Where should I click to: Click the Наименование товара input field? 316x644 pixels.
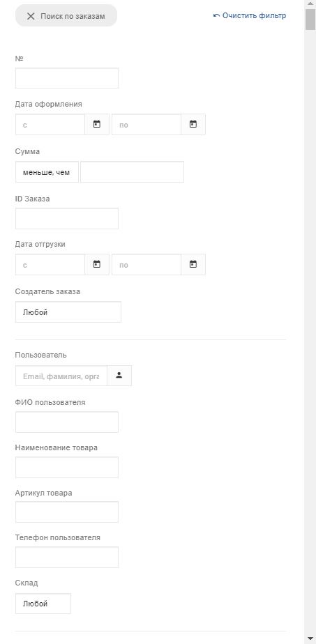[x=67, y=468]
